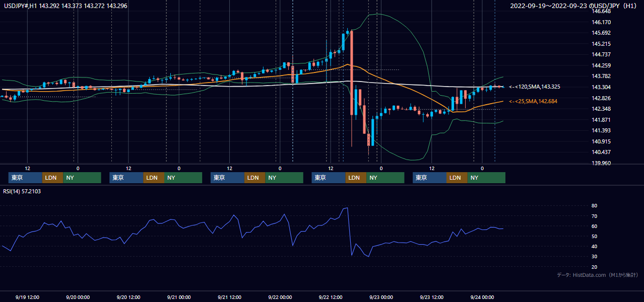Click price axis value 143.304

pos(601,87)
